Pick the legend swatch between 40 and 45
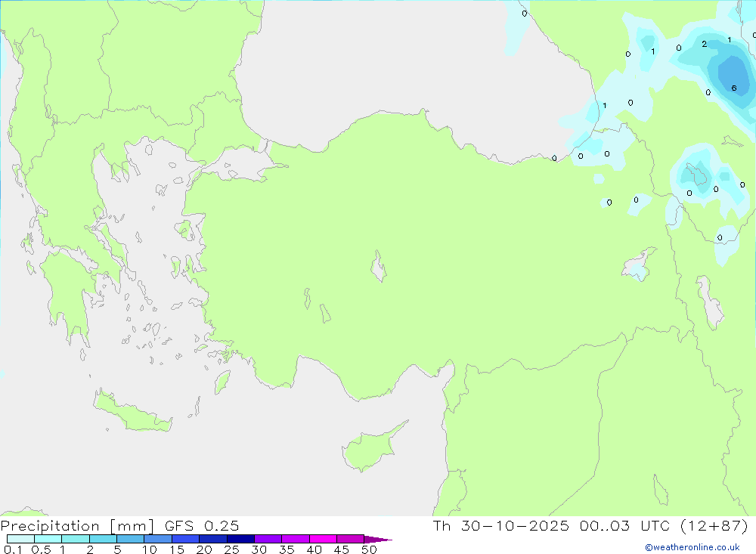This screenshot has height=554, width=756. coord(323,539)
